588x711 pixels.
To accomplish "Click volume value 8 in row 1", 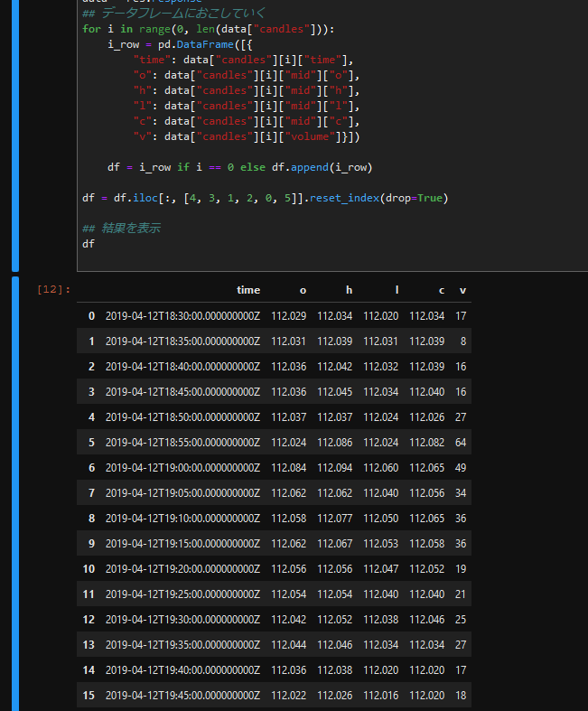I will [x=463, y=341].
